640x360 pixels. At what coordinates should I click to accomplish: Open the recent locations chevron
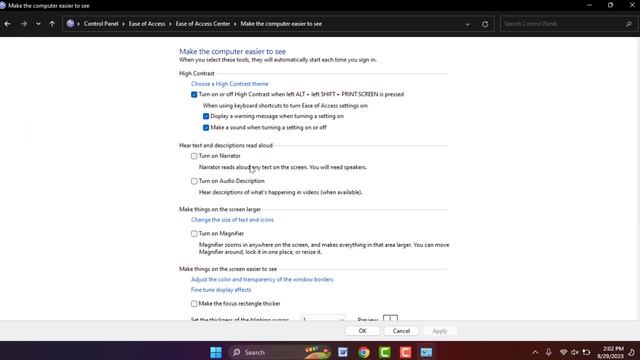point(38,24)
